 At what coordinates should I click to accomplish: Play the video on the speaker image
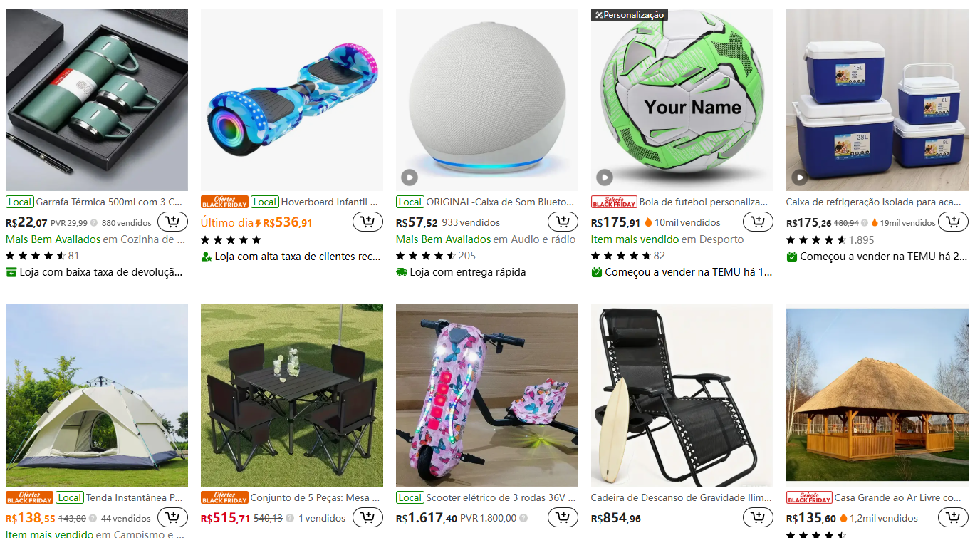(x=410, y=177)
